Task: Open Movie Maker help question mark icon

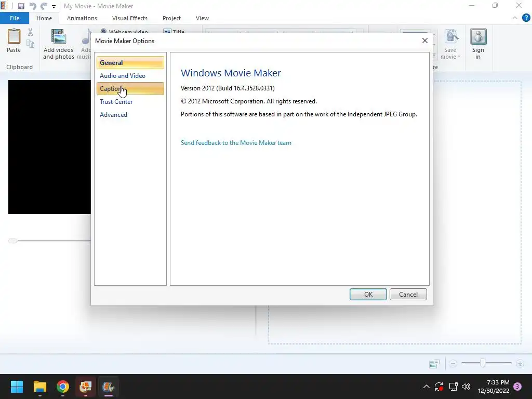Action: [x=526, y=18]
